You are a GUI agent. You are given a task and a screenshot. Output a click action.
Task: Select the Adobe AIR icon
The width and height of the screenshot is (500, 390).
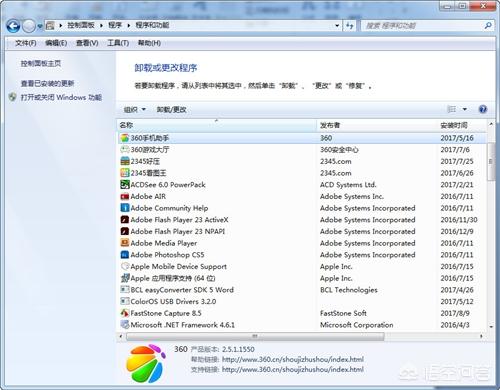tap(125, 196)
